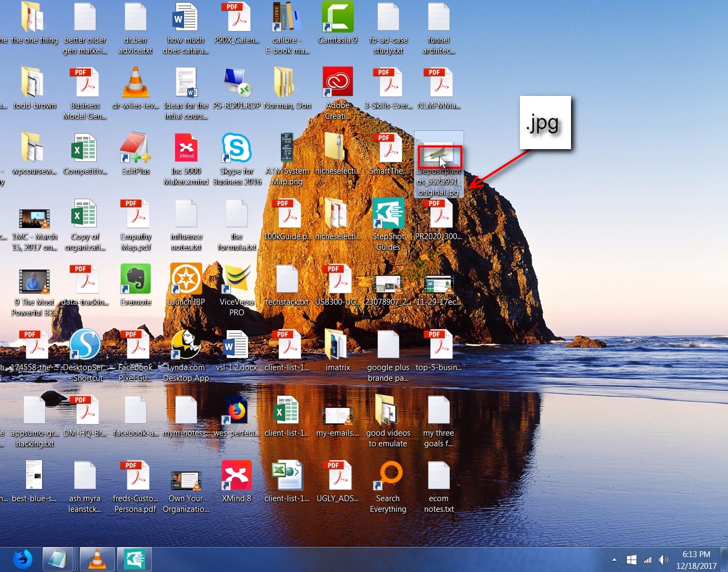
Task: Click the Launch IBP desktop icon
Action: click(186, 280)
